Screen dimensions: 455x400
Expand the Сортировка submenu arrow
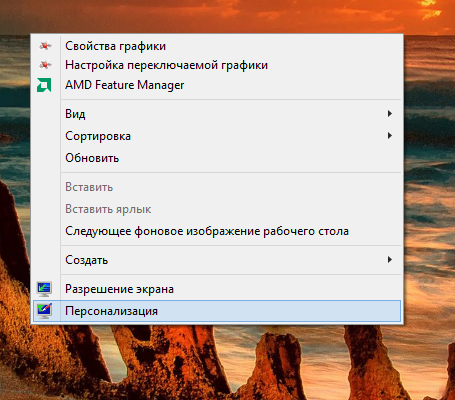click(x=389, y=136)
